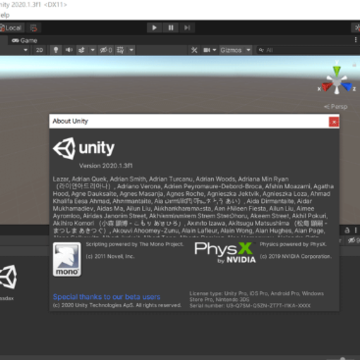Toggle grid snapping icon beside Local
Image resolution: width=360 pixels, height=360 pixels.
[x=34, y=28]
